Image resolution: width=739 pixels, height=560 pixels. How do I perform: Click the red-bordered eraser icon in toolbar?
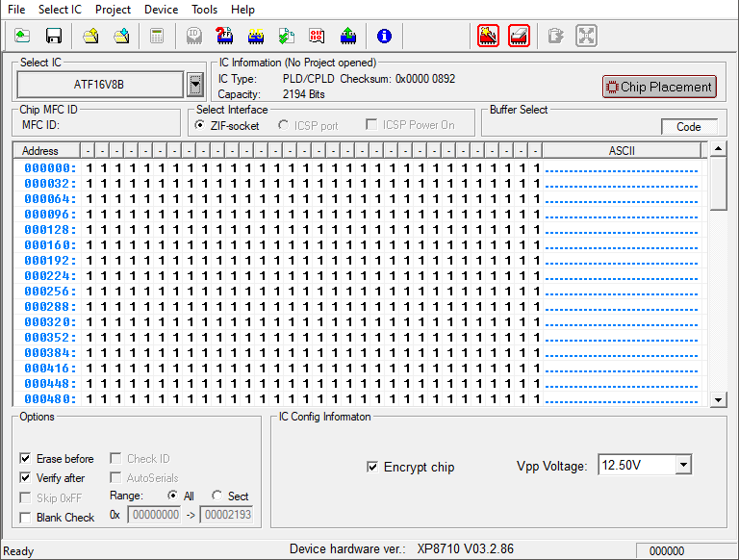coord(520,37)
